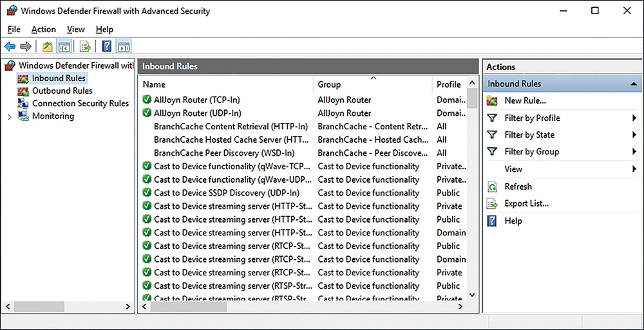Select Connection Security Rules in the tree

(80, 104)
